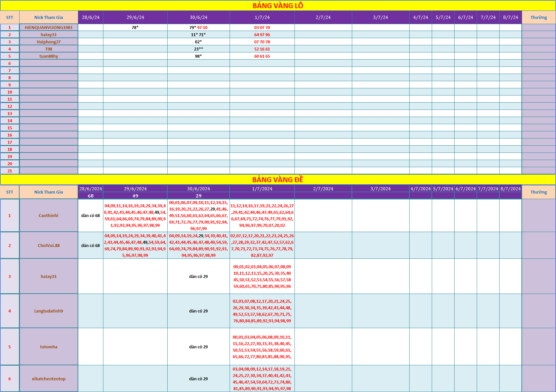
Task: Click result "29" under the 30/6/2024 header
Action: pyautogui.click(x=199, y=196)
